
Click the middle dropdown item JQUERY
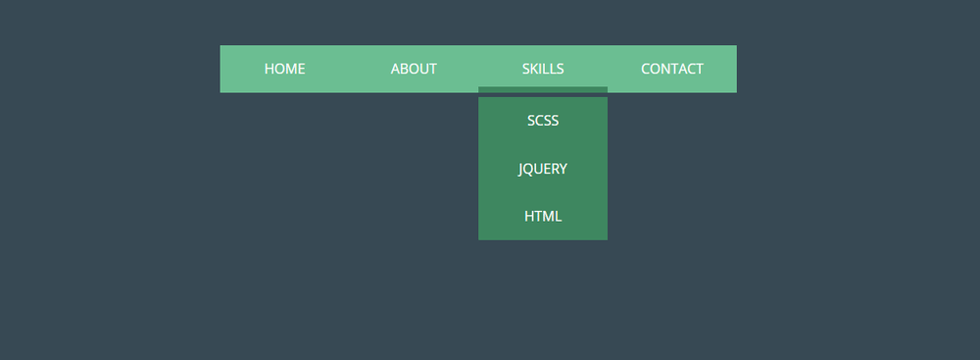point(543,169)
